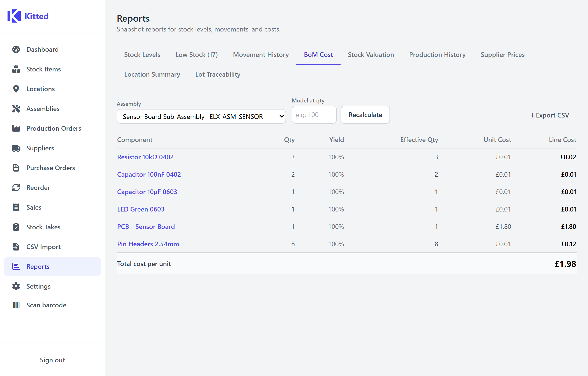Click the Suppliers truck icon
The height and width of the screenshot is (376, 588).
click(16, 148)
